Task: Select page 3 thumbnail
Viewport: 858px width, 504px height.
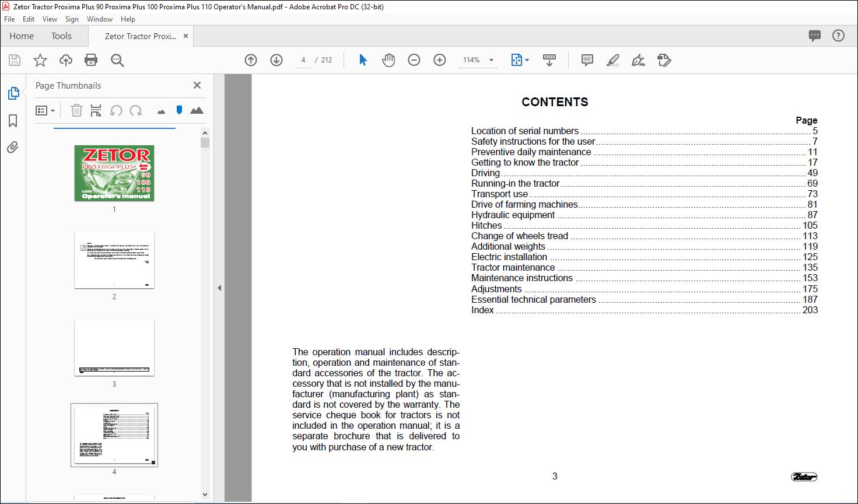Action: pos(114,348)
